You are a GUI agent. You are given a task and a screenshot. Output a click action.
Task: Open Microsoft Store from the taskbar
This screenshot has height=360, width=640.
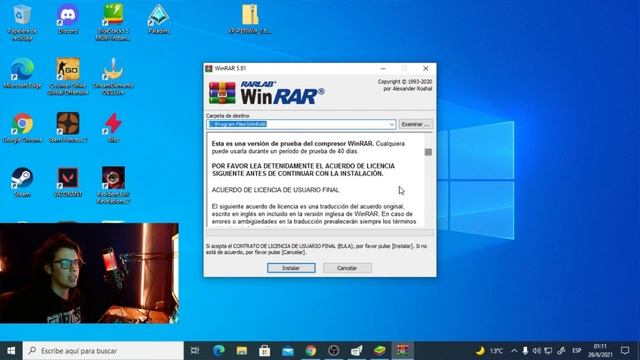264,351
